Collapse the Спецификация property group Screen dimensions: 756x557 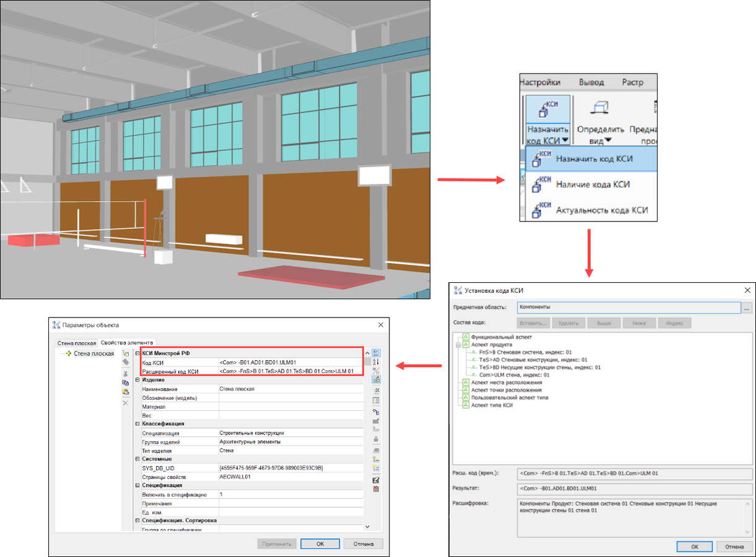[x=137, y=485]
